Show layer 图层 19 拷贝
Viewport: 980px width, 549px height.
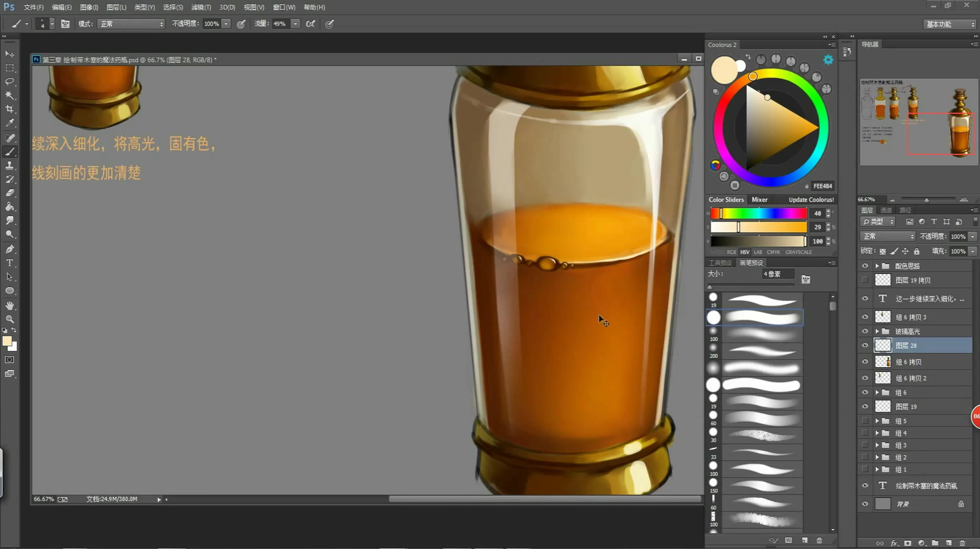click(865, 280)
